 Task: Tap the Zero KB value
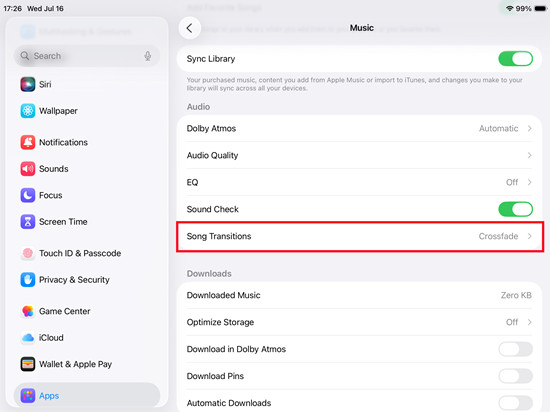click(516, 295)
